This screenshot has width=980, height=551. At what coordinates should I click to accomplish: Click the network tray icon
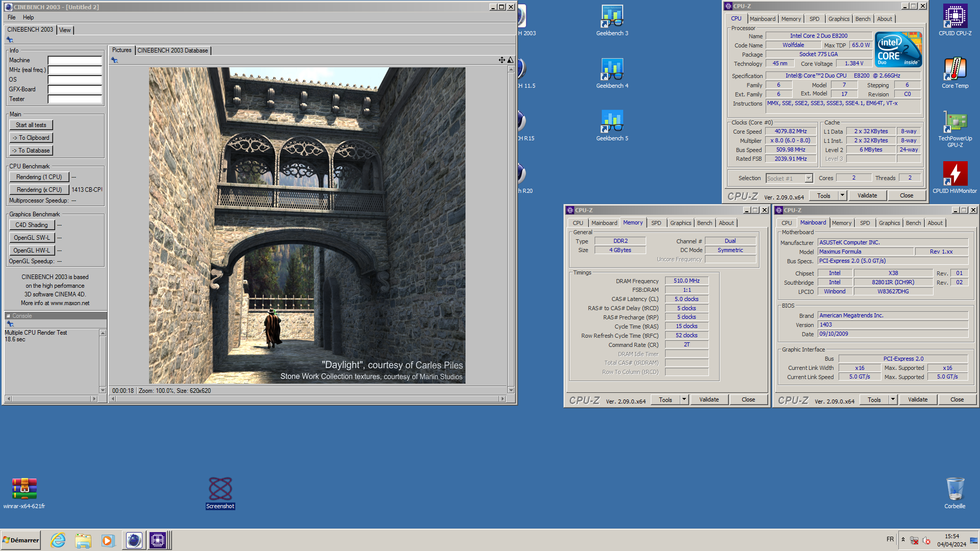914,540
